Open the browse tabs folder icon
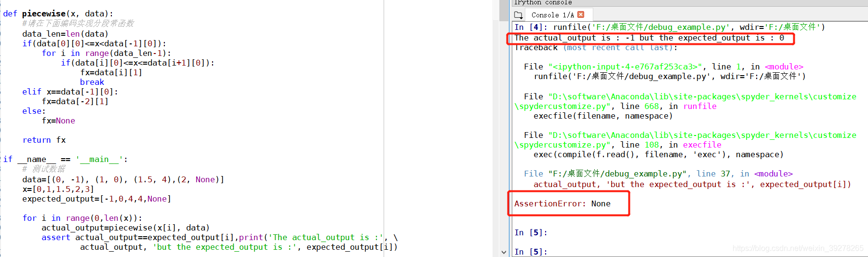Screen dimensions: 868x257 (518, 15)
